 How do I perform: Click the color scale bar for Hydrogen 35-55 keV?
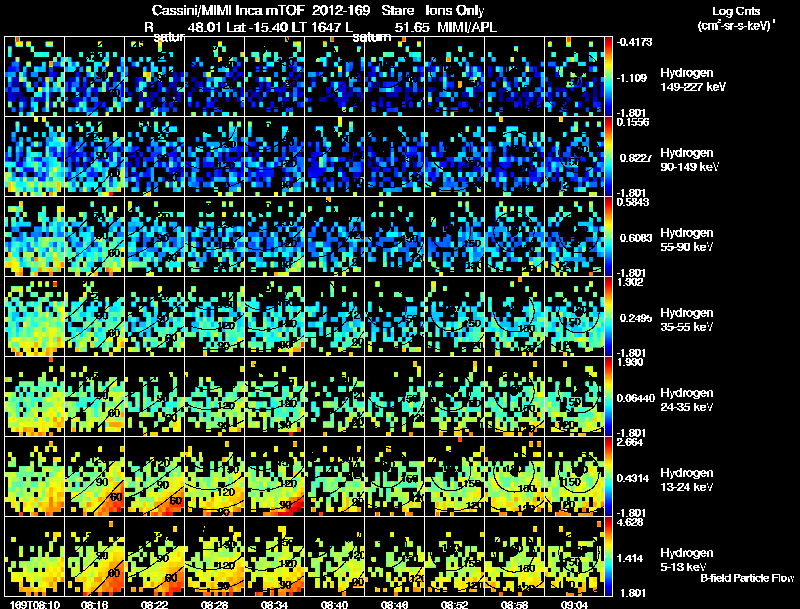point(608,316)
